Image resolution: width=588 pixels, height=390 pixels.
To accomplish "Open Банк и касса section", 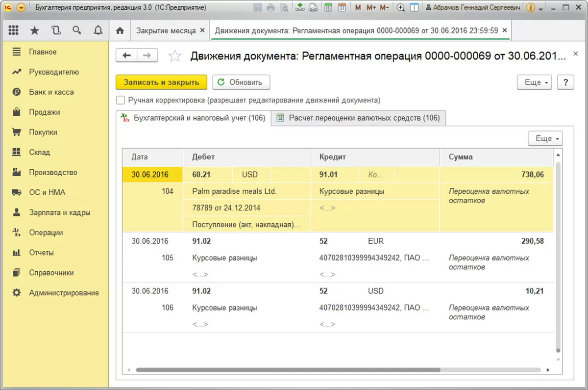I will (x=51, y=92).
